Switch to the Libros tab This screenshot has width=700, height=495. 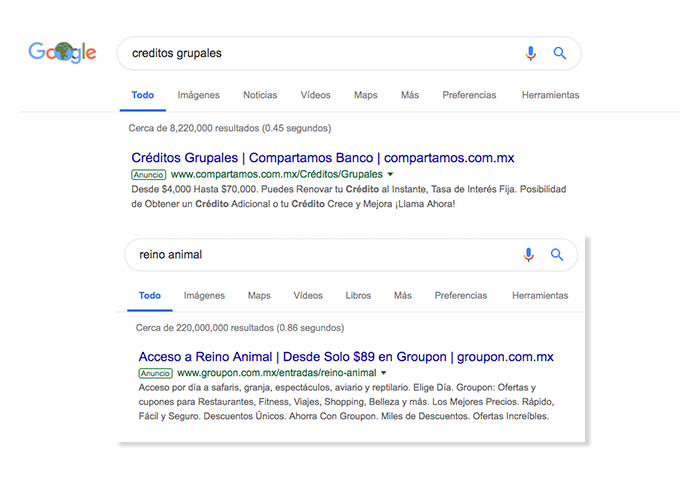pyautogui.click(x=358, y=295)
